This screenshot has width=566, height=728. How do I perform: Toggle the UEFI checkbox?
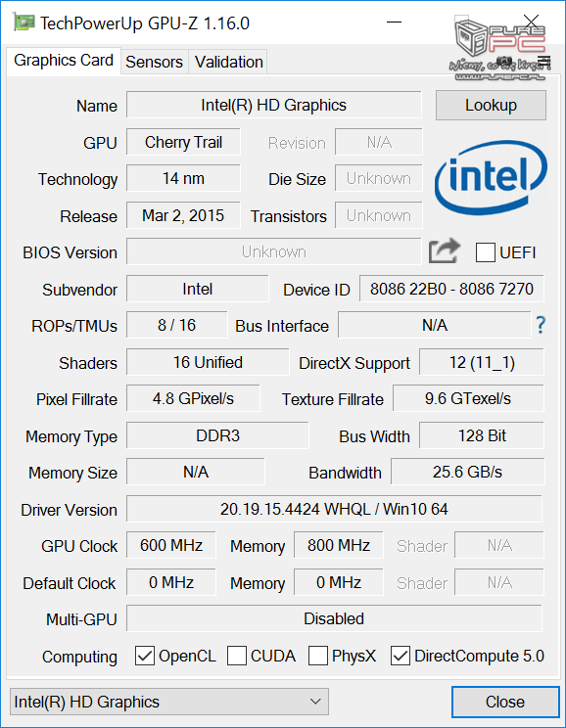click(485, 252)
